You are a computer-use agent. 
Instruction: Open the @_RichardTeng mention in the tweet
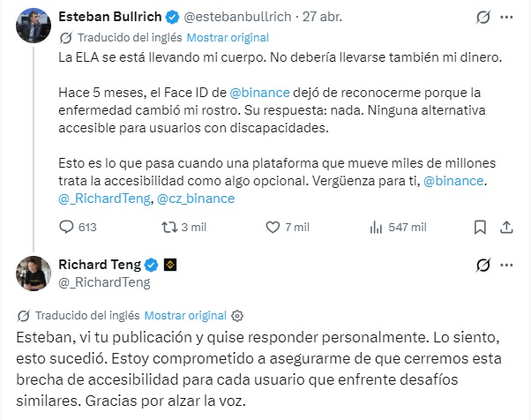tap(100, 199)
